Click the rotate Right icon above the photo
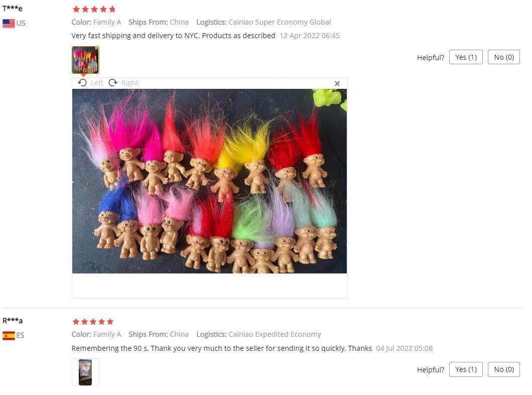The height and width of the screenshot is (395, 532). 113,82
